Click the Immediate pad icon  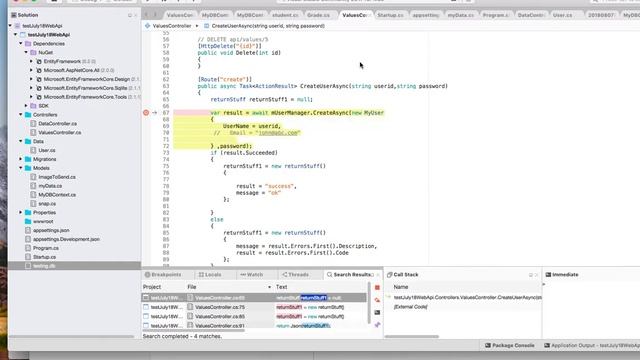[x=548, y=275]
